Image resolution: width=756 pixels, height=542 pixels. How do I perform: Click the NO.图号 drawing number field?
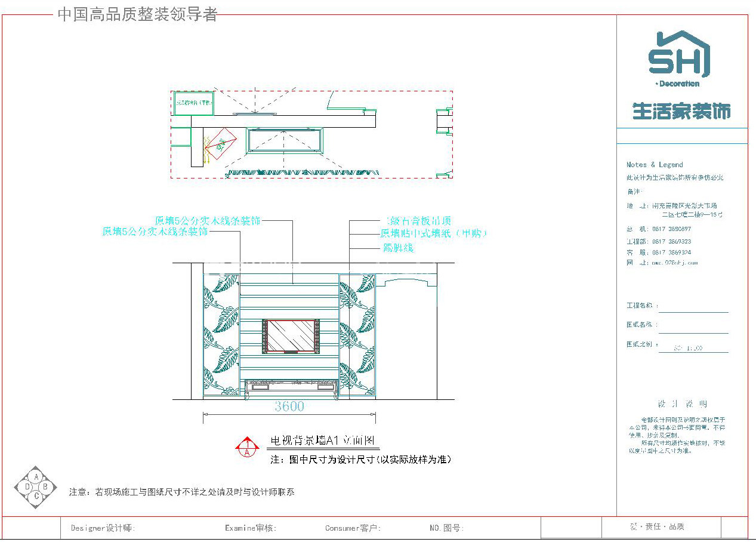click(446, 528)
